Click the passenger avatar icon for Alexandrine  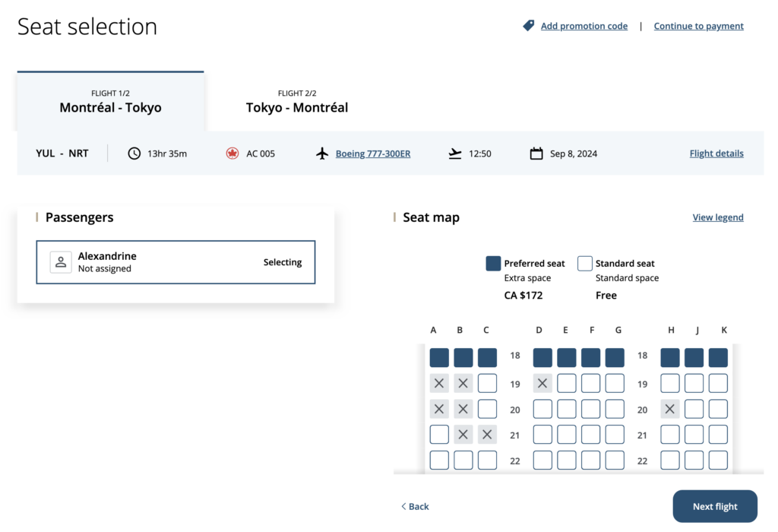[x=61, y=262]
